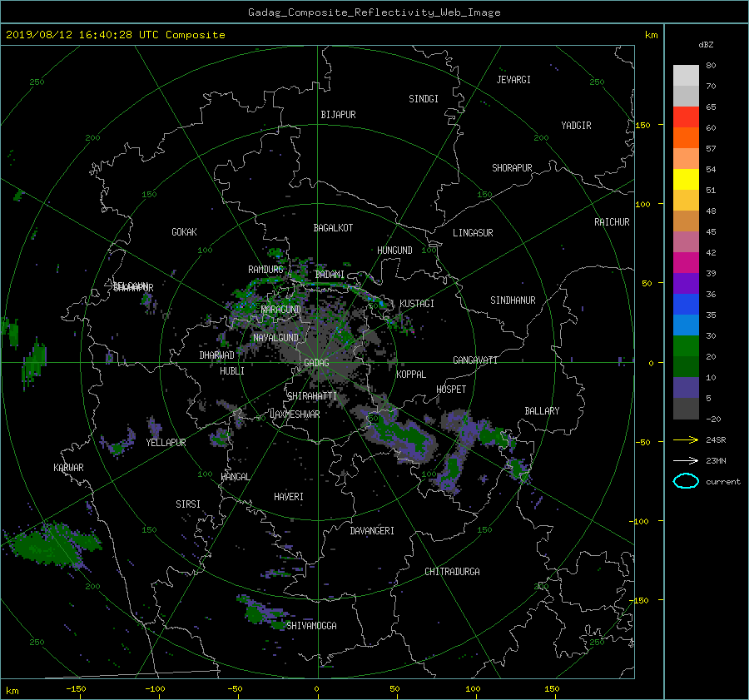Select the yellow 51 dBZ color swatch
The width and height of the screenshot is (749, 700).
point(686,179)
